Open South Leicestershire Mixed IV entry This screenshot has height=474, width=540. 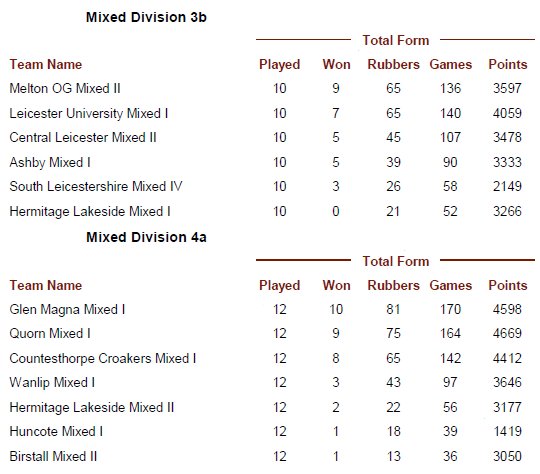point(96,186)
